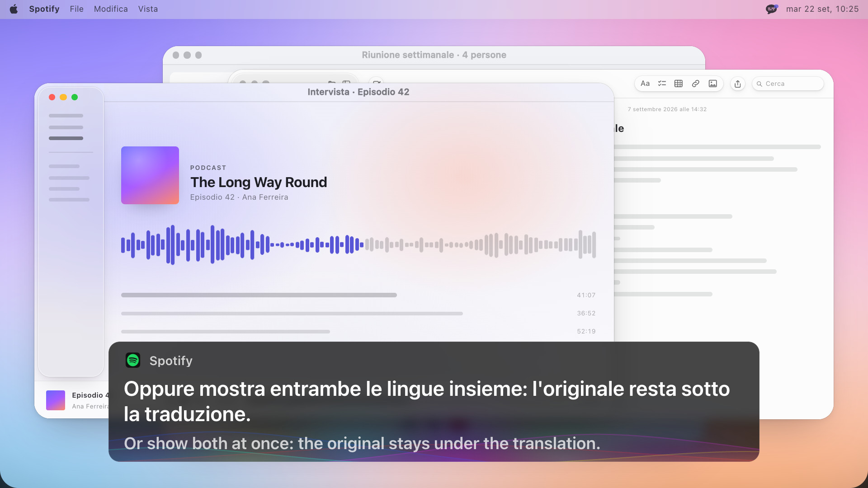Click the now-playing thumbnail in the bottom bar
The image size is (868, 488).
[56, 400]
